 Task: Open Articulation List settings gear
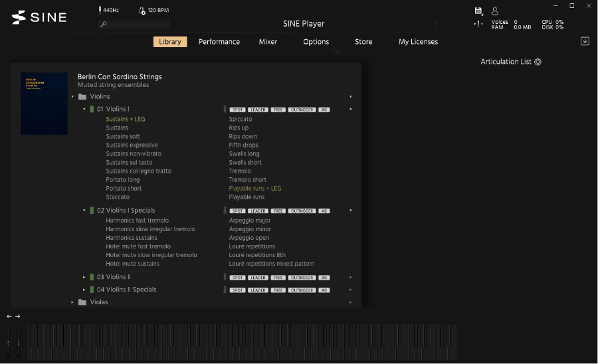point(538,62)
